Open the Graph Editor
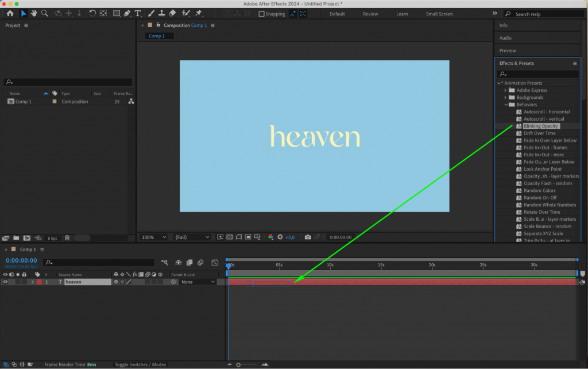The height and width of the screenshot is (369, 588). click(x=215, y=263)
